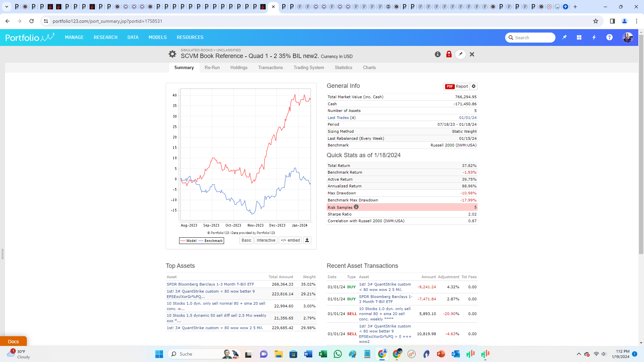Viewport: 644px width, 362px height.
Task: Download the chart image
Action: [307, 240]
